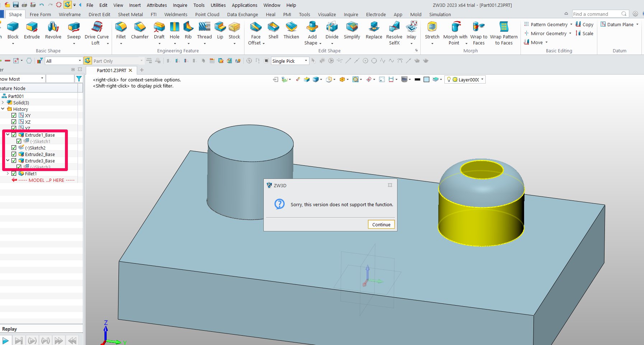This screenshot has width=644, height=345.
Task: Switch to the Direct Edit tab
Action: click(x=99, y=14)
